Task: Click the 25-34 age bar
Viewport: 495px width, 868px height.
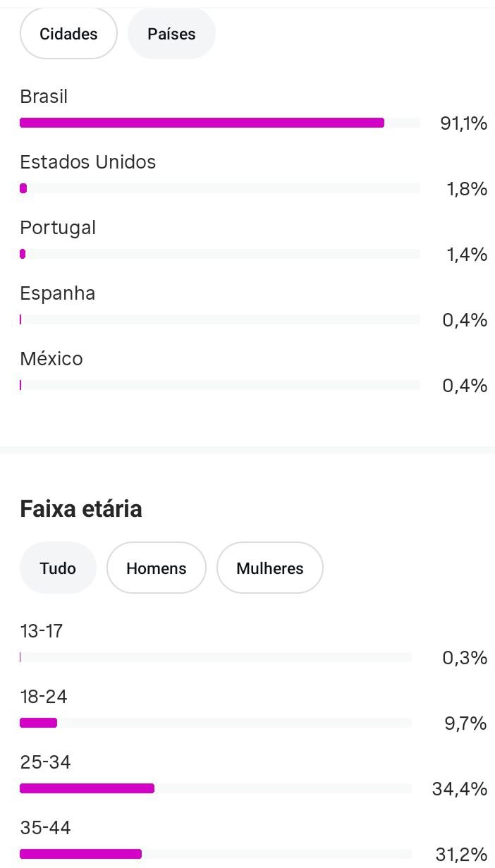Action: 216,788
